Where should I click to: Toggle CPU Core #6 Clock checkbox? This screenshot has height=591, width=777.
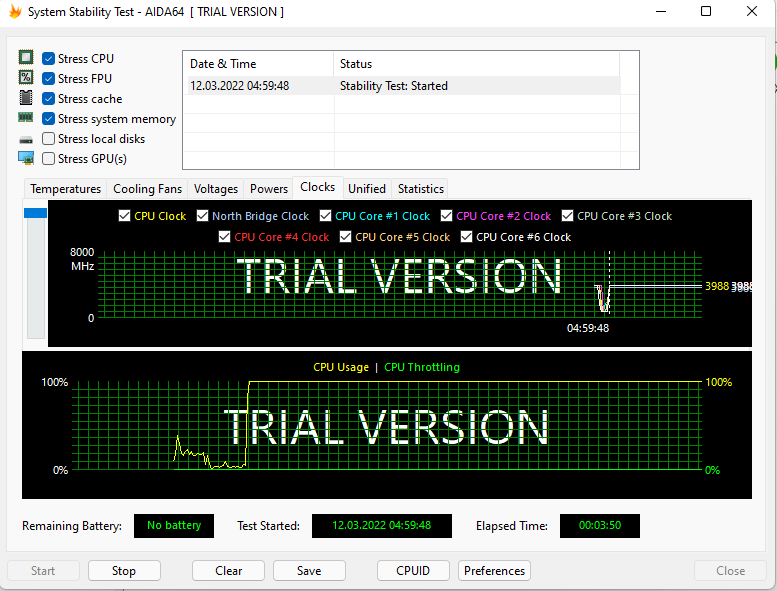click(x=466, y=237)
